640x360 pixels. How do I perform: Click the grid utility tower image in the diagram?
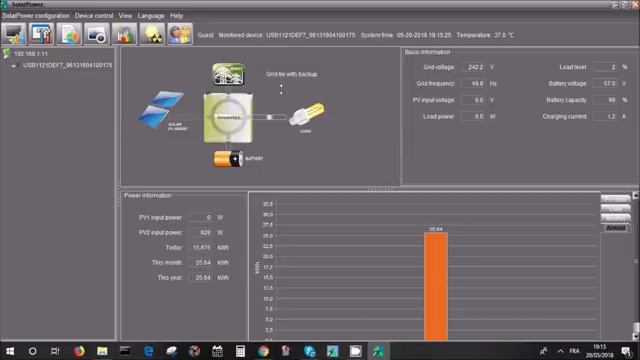(229, 74)
